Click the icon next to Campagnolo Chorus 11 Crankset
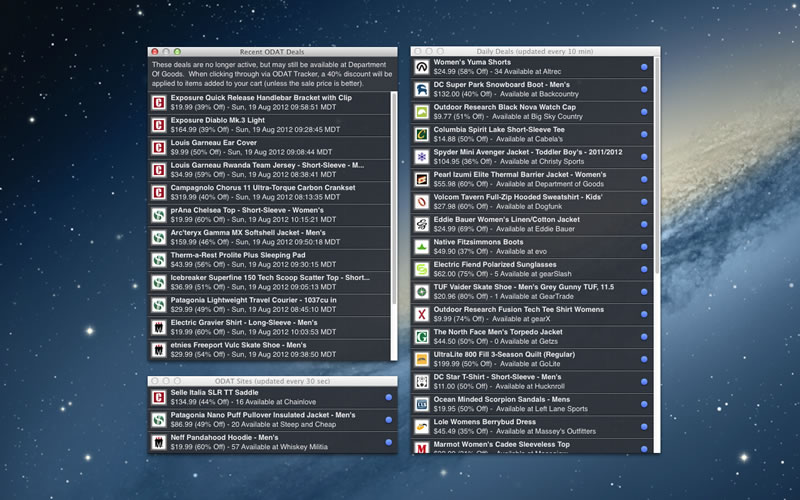 159,192
